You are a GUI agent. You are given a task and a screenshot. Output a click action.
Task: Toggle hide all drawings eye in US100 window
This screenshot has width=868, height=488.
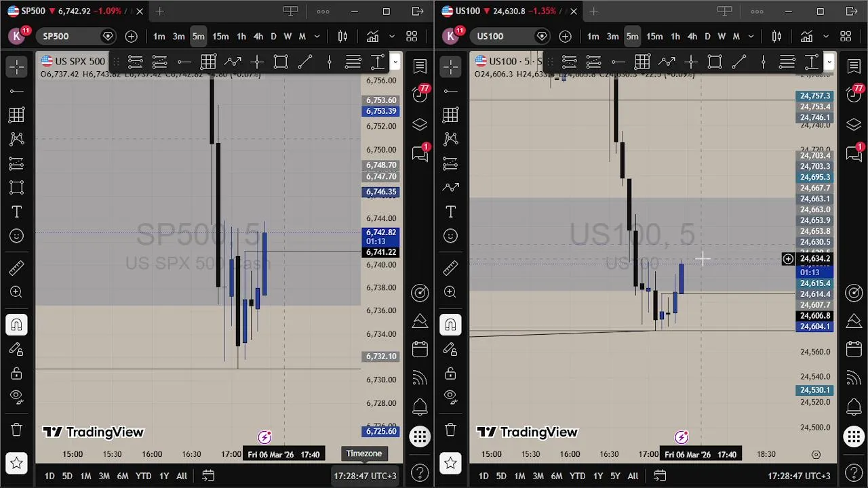coord(451,397)
